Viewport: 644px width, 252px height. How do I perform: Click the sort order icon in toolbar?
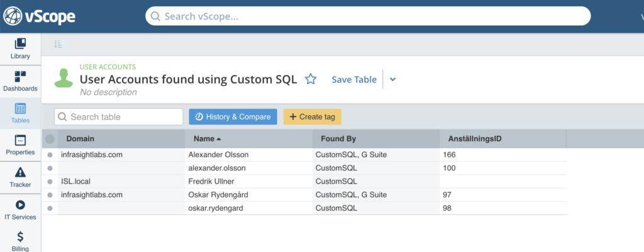pyautogui.click(x=58, y=45)
